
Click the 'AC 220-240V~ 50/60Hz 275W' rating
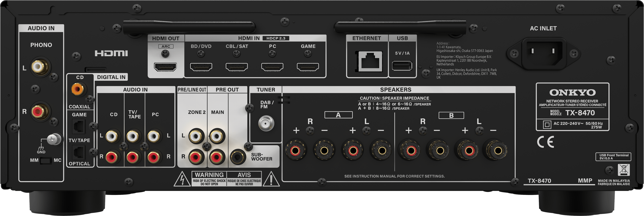[x=578, y=125]
